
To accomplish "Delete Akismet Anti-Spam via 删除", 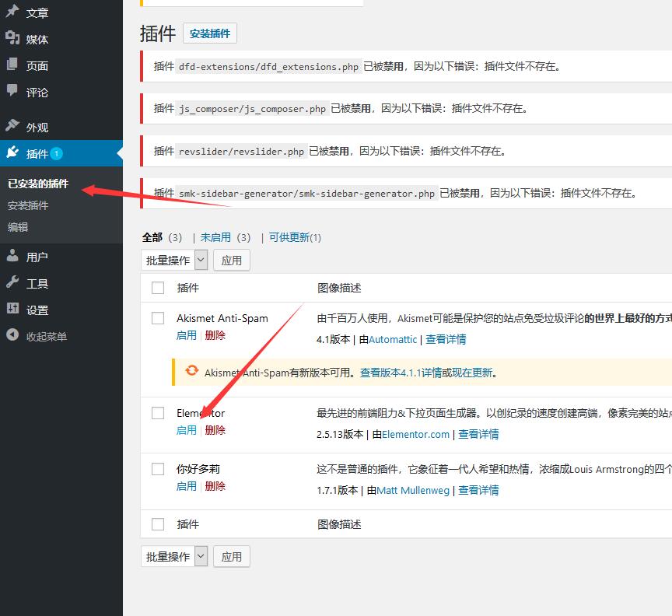I will [215, 335].
